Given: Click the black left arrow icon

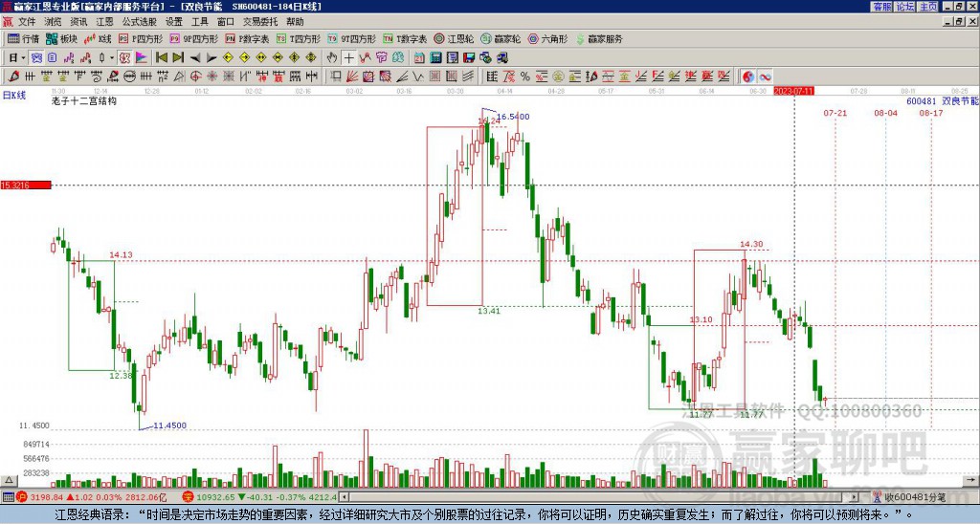Looking at the screenshot, I should (195, 58).
